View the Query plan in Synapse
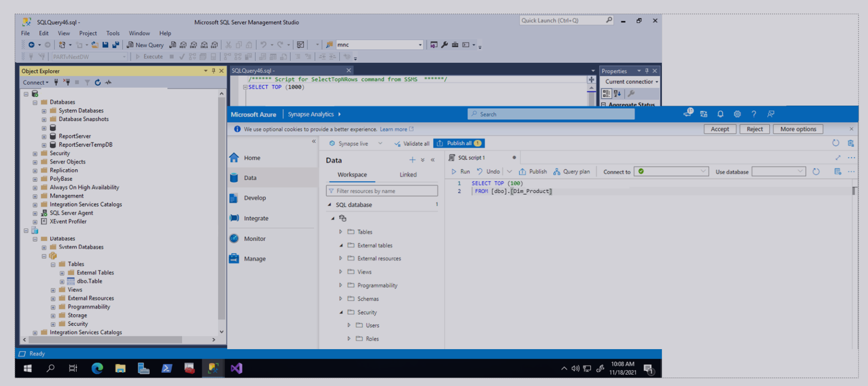The image size is (868, 386). (x=572, y=172)
